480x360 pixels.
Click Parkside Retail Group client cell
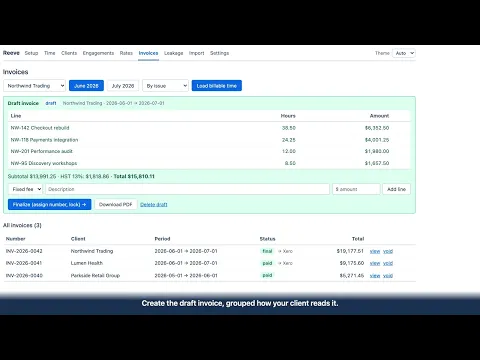(95, 275)
